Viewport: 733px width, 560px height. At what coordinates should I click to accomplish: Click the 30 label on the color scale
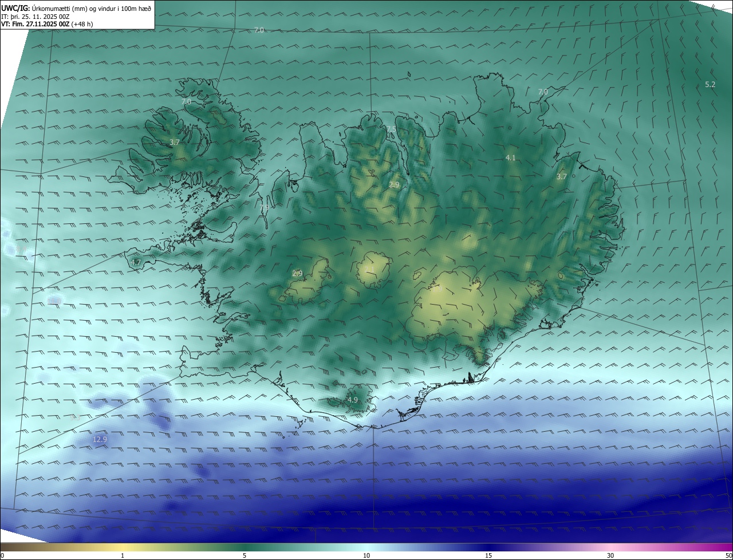point(610,555)
